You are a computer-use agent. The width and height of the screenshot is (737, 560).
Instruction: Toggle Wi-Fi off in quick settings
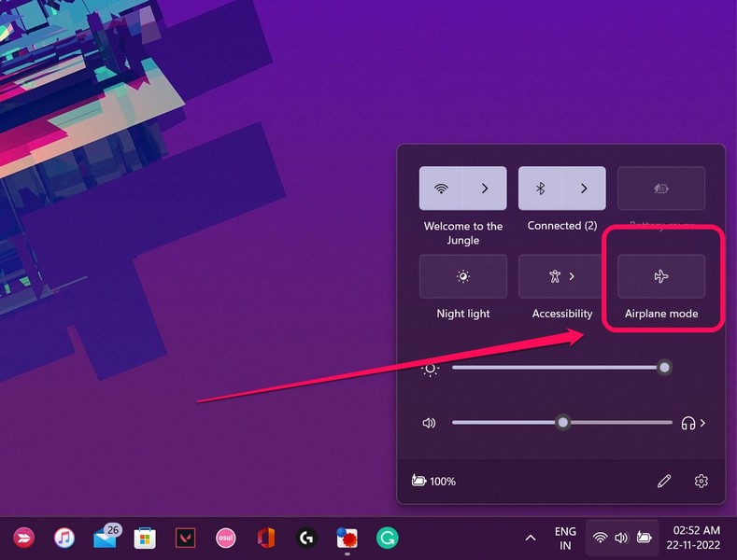pos(442,189)
